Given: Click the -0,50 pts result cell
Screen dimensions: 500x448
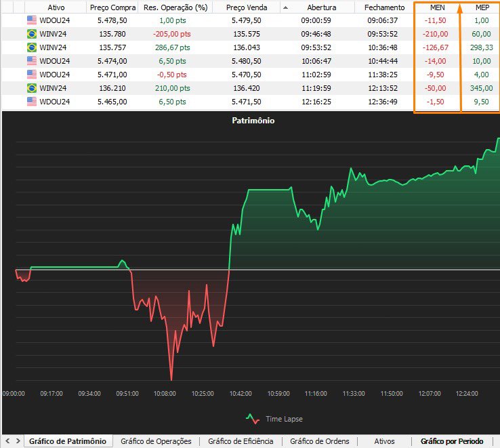Looking at the screenshot, I should click(172, 75).
